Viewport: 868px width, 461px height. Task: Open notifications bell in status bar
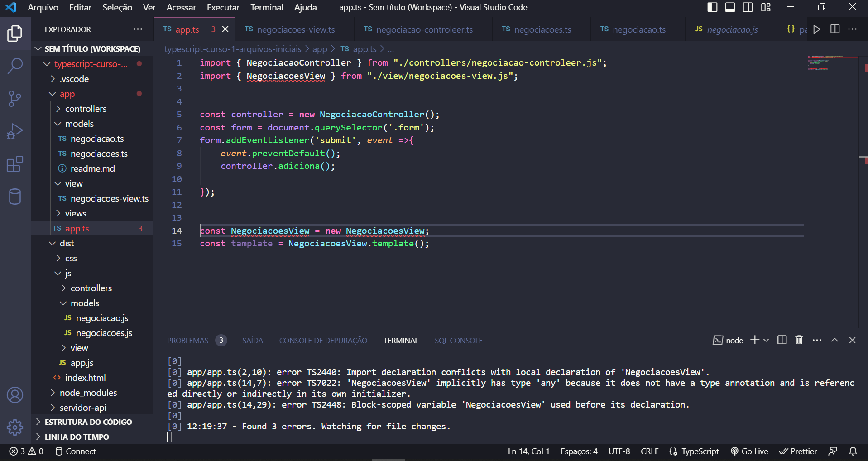coord(853,451)
